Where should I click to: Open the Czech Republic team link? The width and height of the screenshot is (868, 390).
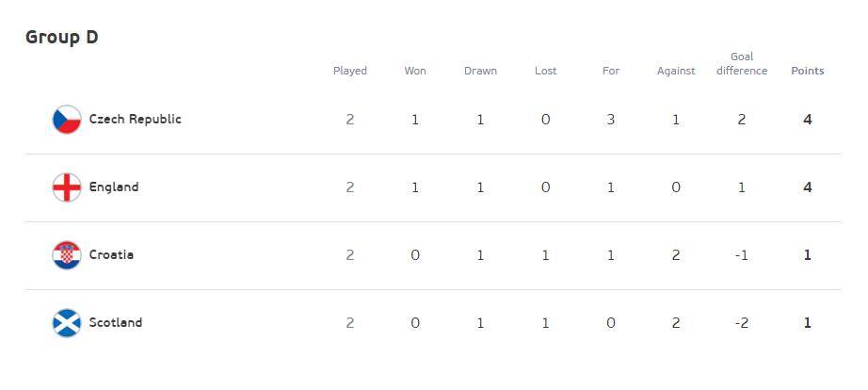(x=135, y=120)
